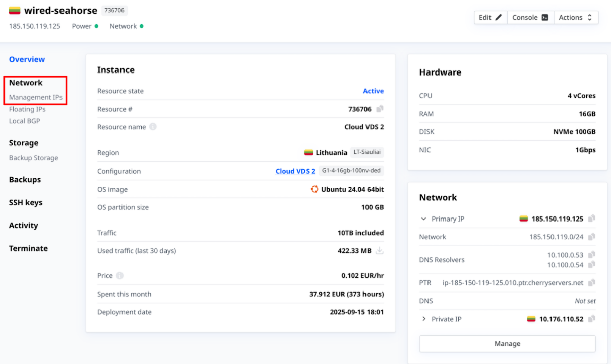Copy primary IP 185.150.119.125
This screenshot has height=364, width=612.
point(592,219)
